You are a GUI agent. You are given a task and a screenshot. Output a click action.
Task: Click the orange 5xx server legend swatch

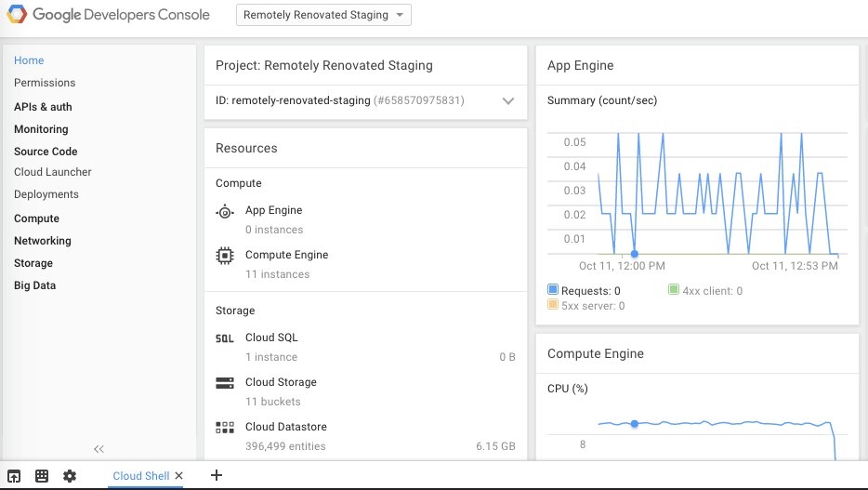point(552,304)
